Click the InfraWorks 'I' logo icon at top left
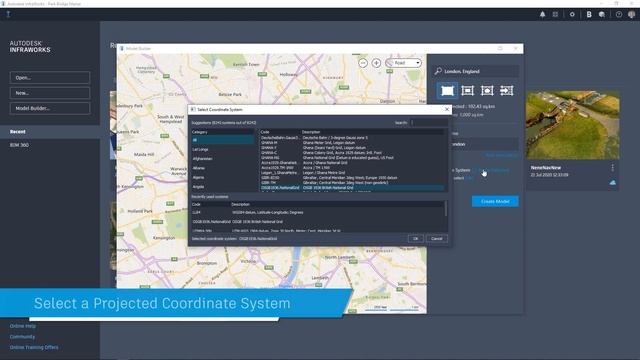 pos(8,14)
